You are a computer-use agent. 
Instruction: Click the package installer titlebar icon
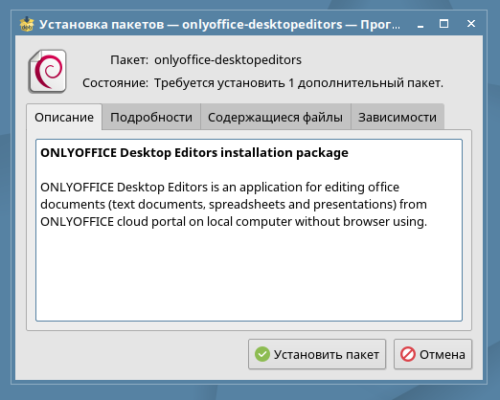(27, 24)
